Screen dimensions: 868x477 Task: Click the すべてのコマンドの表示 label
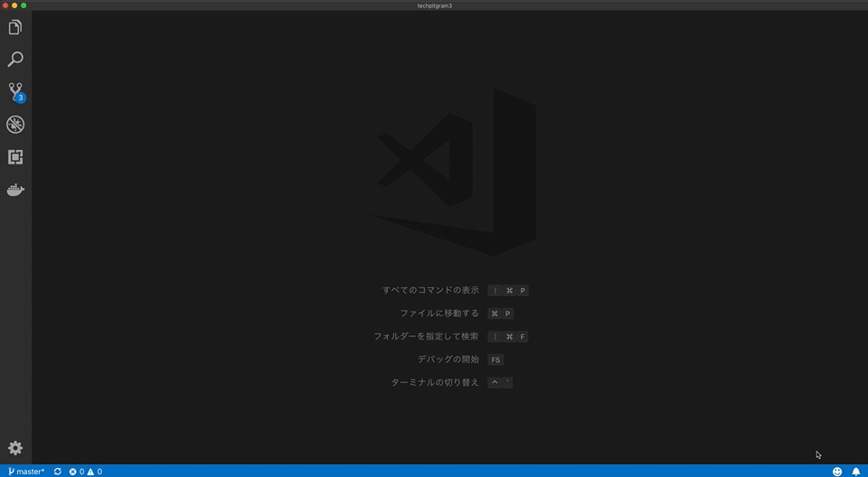[x=430, y=290]
